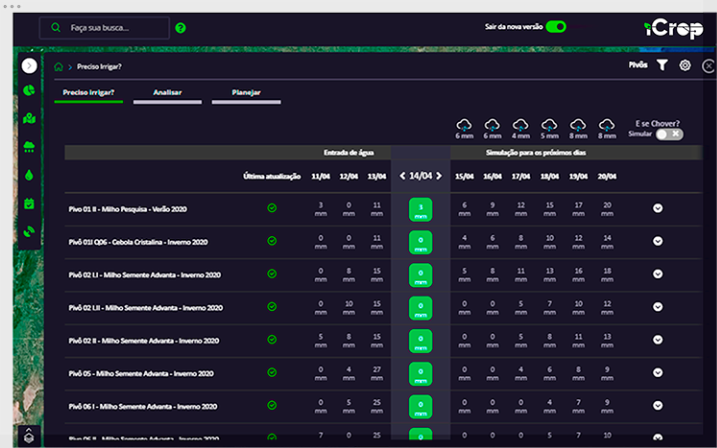Open the circular sync sidebar icon
Image resolution: width=717 pixels, height=448 pixels.
(29, 232)
